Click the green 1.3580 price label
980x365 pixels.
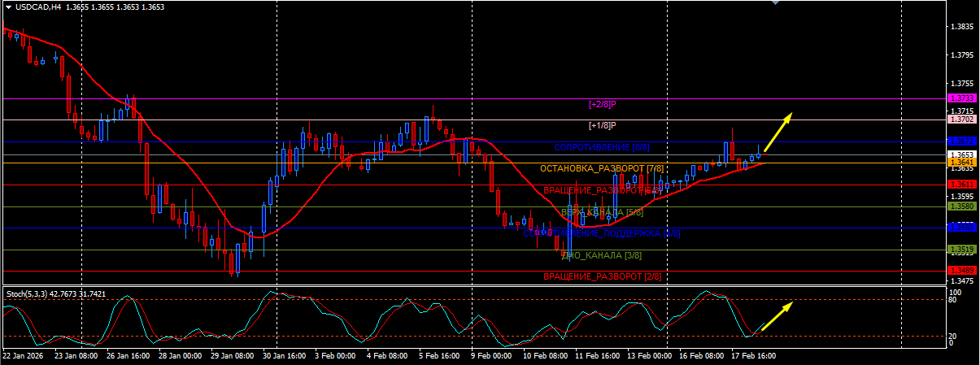[x=962, y=206]
